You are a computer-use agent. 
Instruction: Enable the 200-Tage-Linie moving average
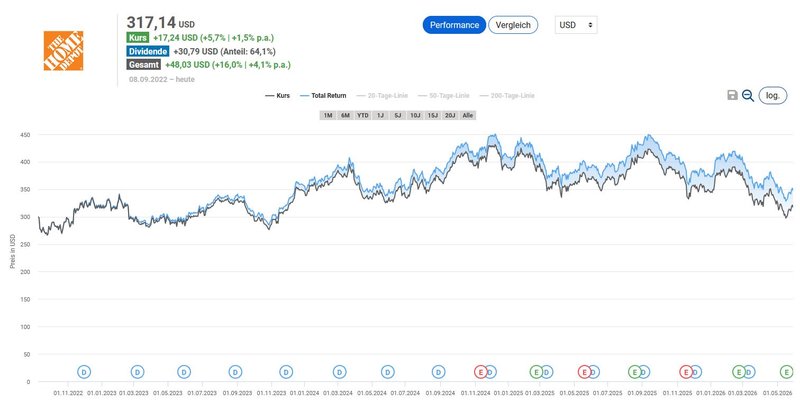click(x=507, y=95)
